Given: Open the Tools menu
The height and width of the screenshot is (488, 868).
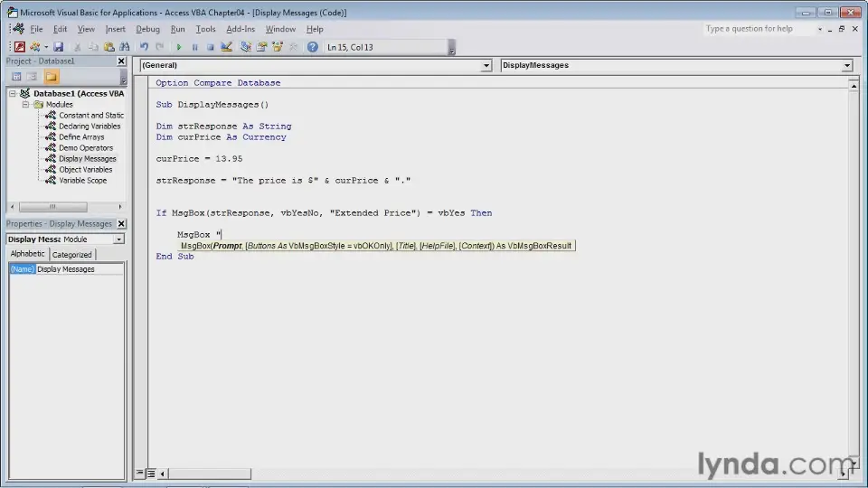Looking at the screenshot, I should point(205,29).
